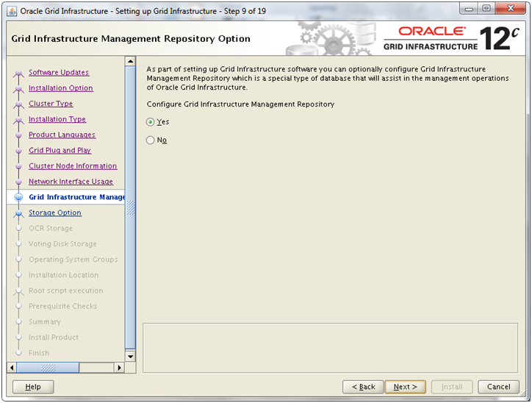The height and width of the screenshot is (403, 532).
Task: Click the Installation Location disabled step
Action: [64, 275]
